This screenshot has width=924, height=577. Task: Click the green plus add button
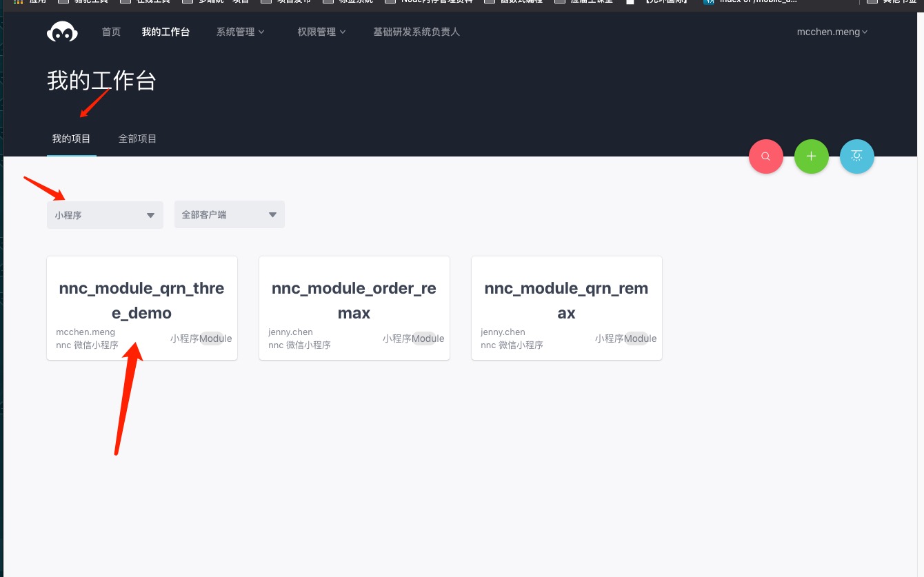click(x=812, y=156)
